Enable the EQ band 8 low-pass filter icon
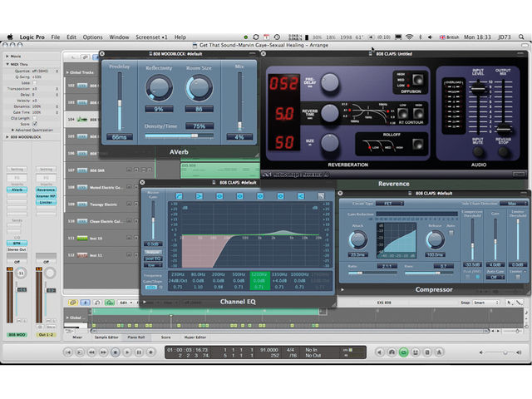 pos(321,196)
